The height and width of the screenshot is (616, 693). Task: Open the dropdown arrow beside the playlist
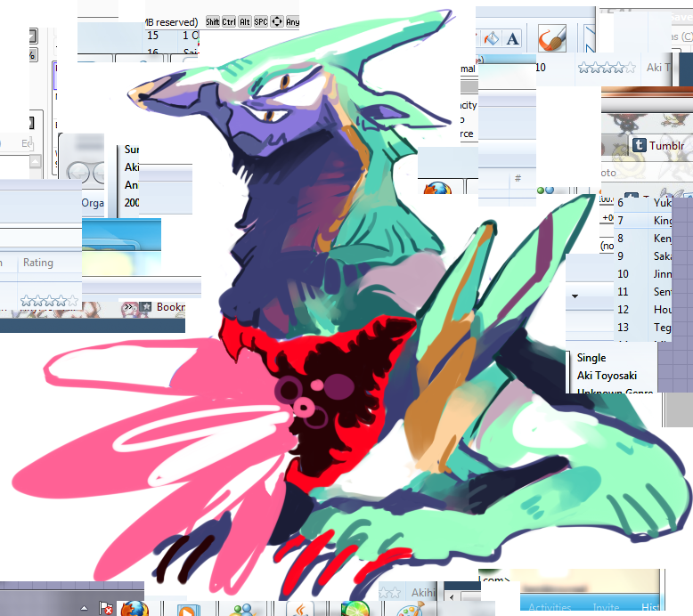[575, 296]
